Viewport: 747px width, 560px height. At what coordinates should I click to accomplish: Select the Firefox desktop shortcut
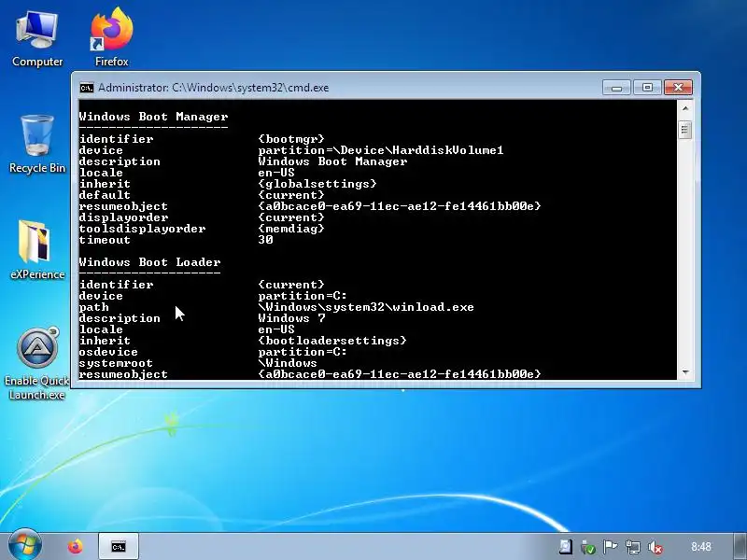[x=111, y=38]
